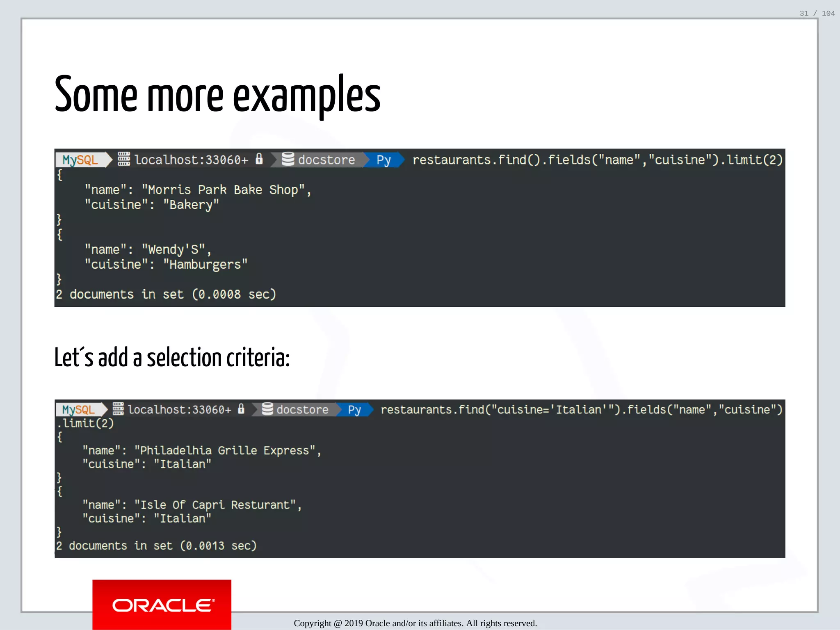Viewport: 840px width, 630px height.
Task: Click the slide counter 31 / 104
Action: tap(817, 14)
